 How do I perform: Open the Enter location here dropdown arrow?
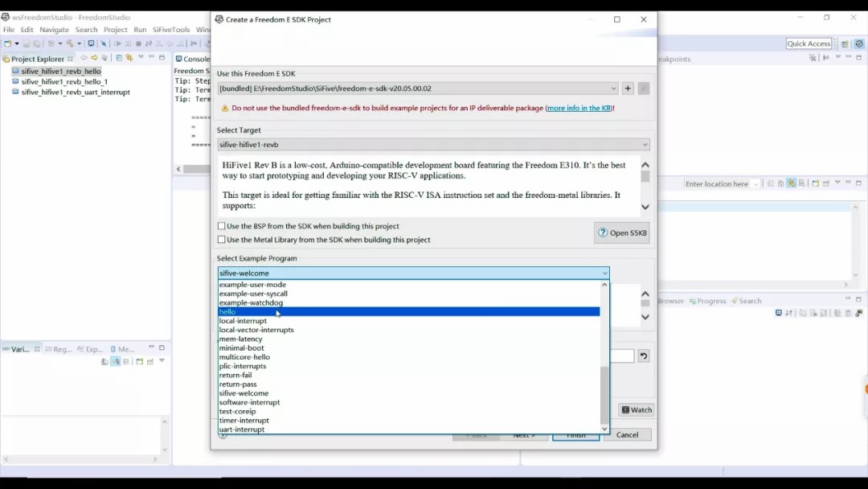click(755, 184)
